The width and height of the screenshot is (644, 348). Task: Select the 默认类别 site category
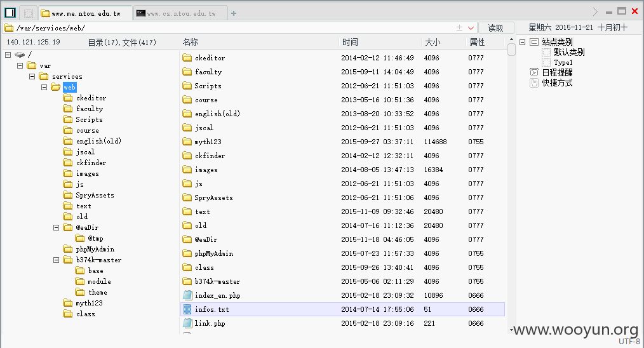coord(569,52)
